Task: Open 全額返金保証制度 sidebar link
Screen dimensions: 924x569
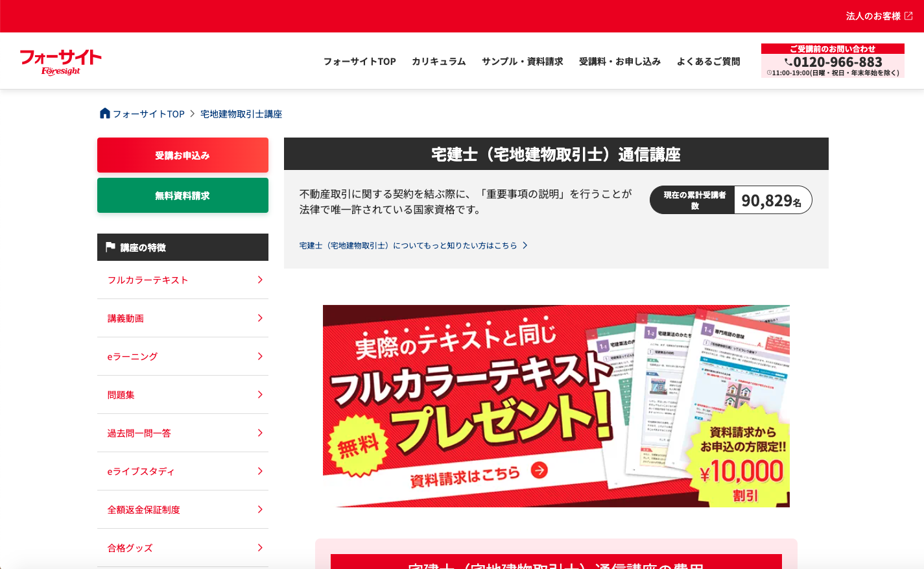Action: (x=183, y=509)
